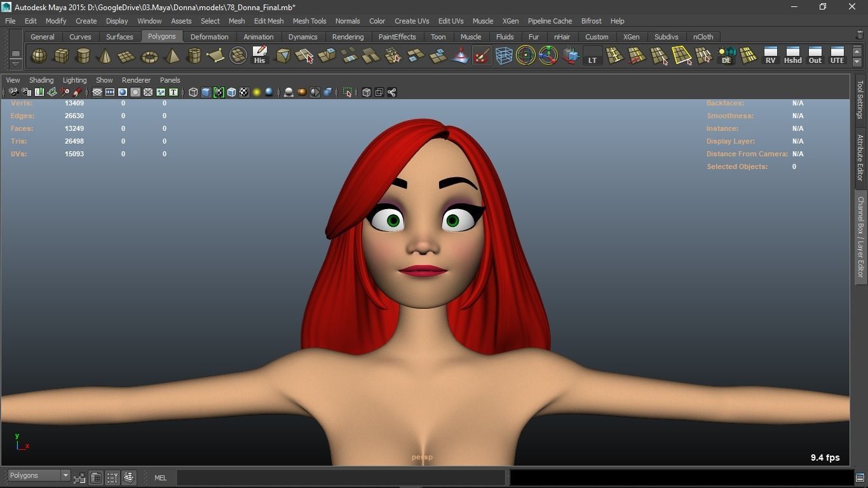Open the Edit Mesh menu
The image size is (868, 488).
(269, 21)
